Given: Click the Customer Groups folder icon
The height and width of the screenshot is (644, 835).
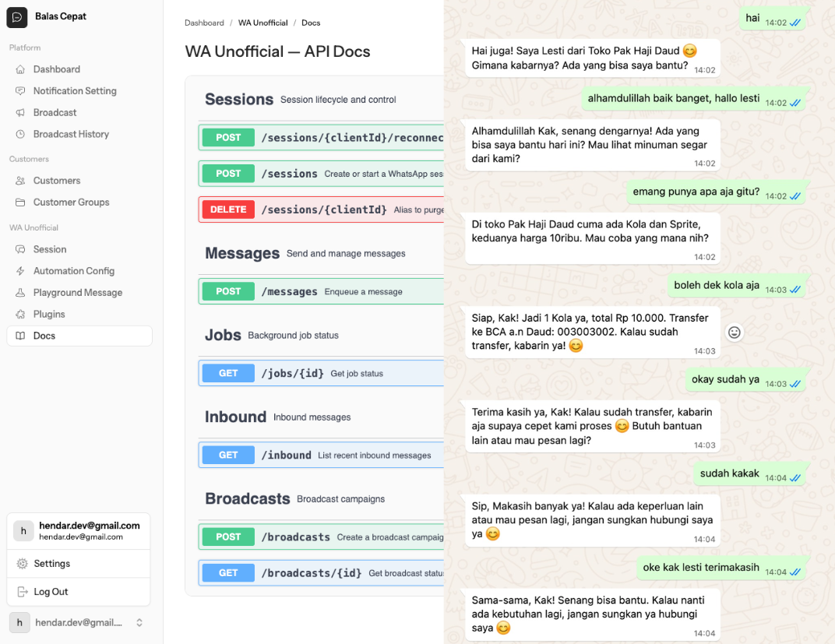Looking at the screenshot, I should (x=20, y=202).
